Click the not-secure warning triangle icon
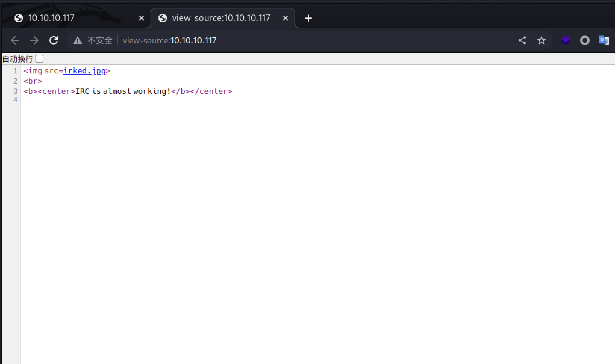 tap(78, 40)
